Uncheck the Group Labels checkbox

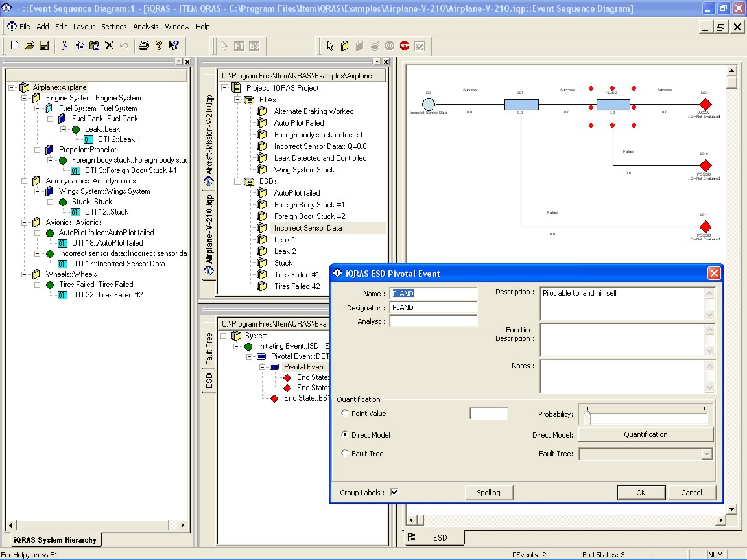394,493
